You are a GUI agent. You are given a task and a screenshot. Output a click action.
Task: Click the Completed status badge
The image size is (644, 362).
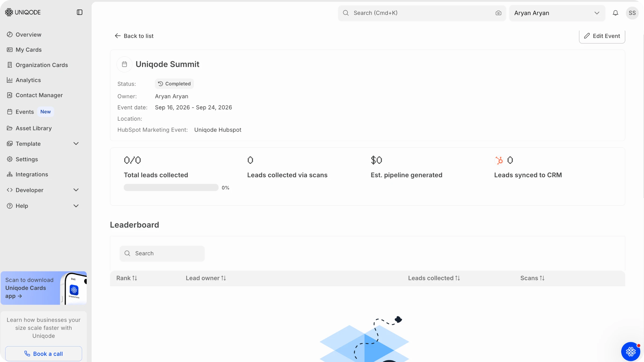point(174,84)
